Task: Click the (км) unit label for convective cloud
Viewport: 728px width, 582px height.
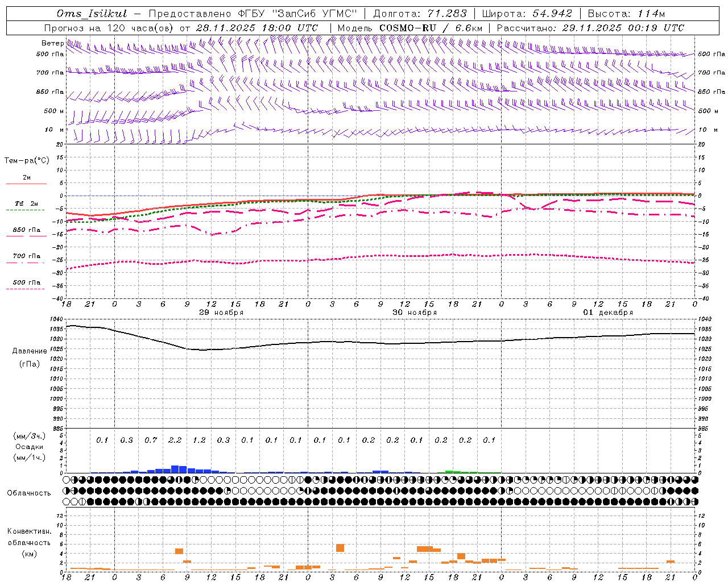Action: pyautogui.click(x=29, y=554)
